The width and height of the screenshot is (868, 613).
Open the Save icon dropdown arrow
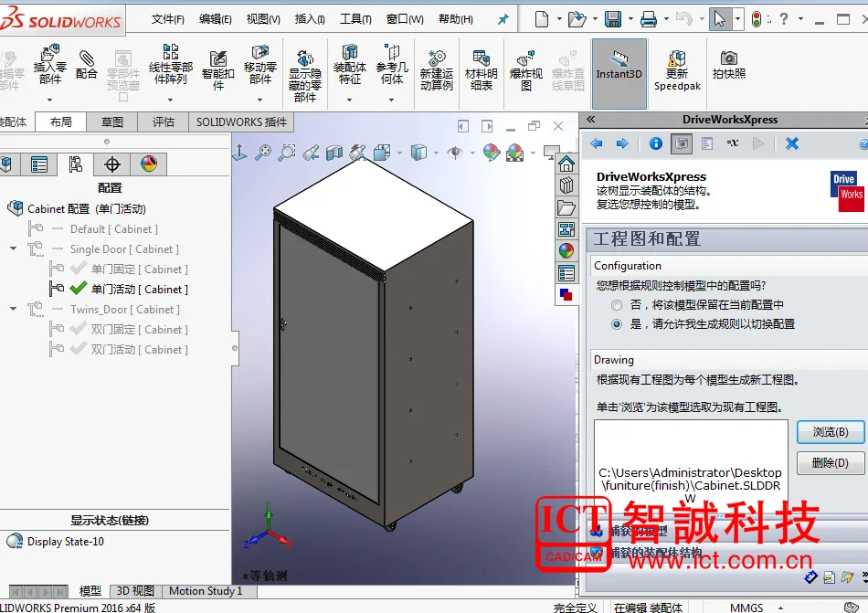pyautogui.click(x=630, y=19)
